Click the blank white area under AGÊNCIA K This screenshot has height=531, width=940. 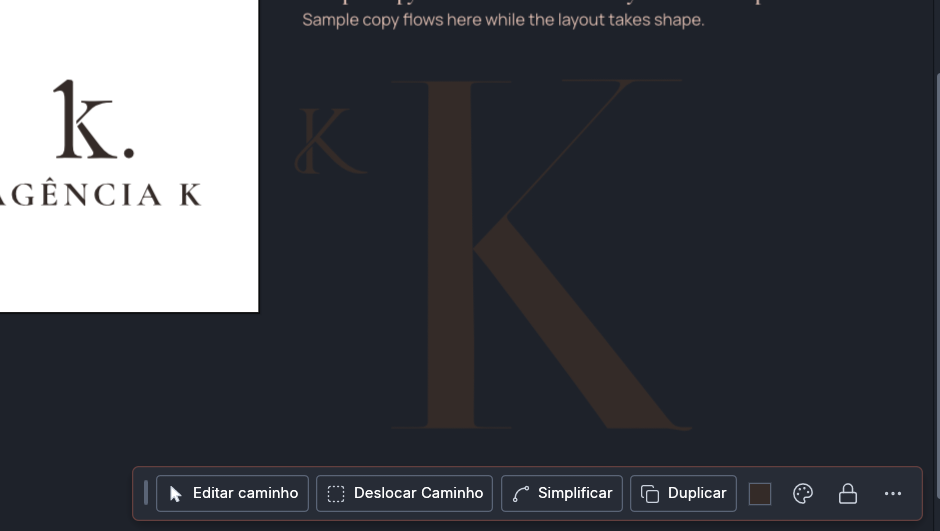tap(129, 261)
